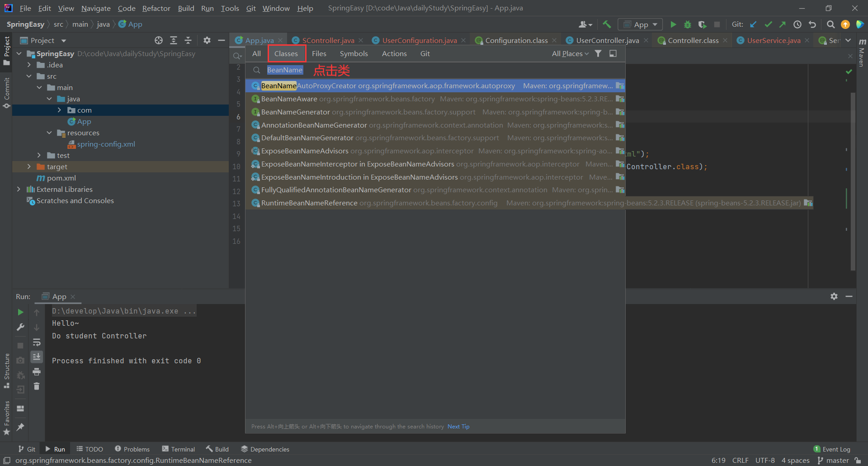Open the TODO tool window

pyautogui.click(x=90, y=449)
